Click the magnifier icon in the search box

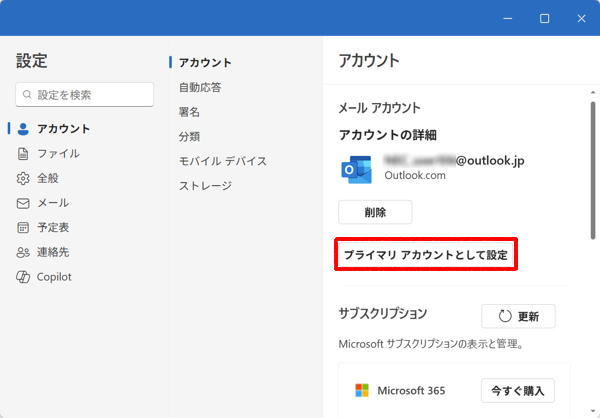tap(27, 94)
